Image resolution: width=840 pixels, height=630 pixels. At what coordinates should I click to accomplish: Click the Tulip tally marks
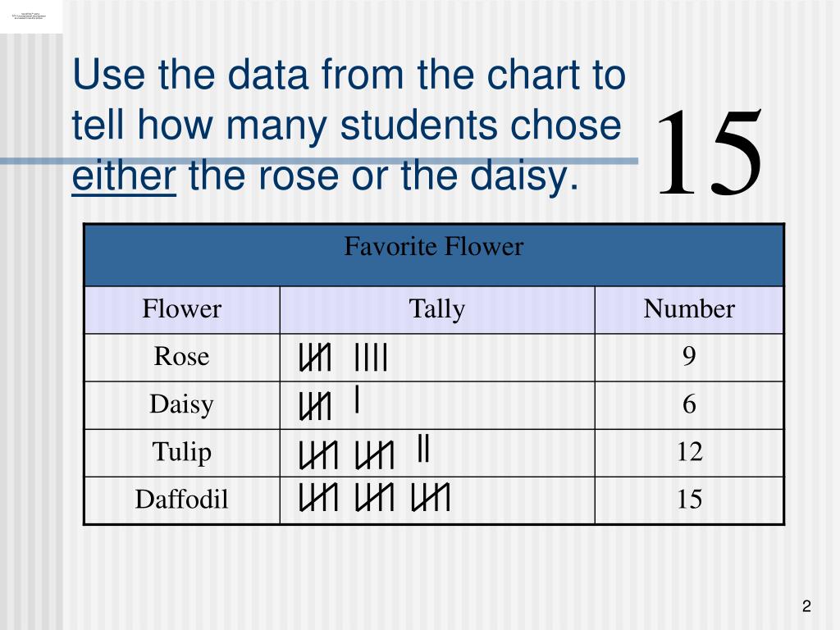click(364, 452)
